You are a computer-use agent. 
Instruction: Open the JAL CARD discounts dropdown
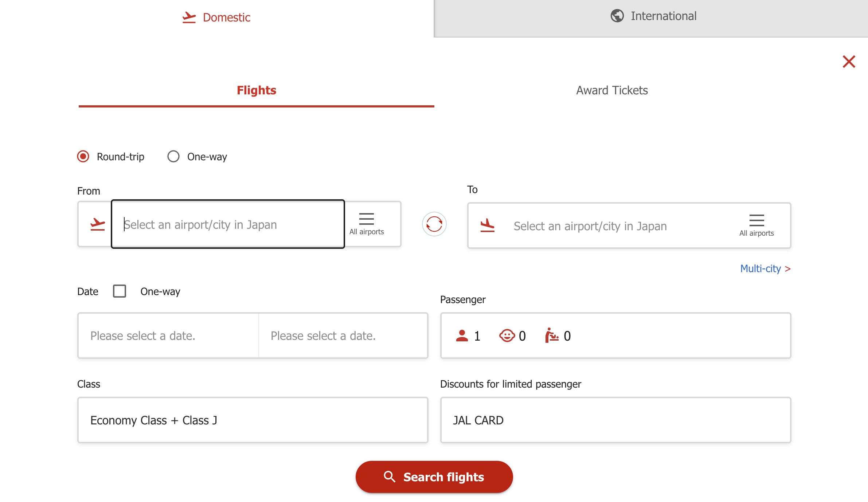[x=615, y=420]
